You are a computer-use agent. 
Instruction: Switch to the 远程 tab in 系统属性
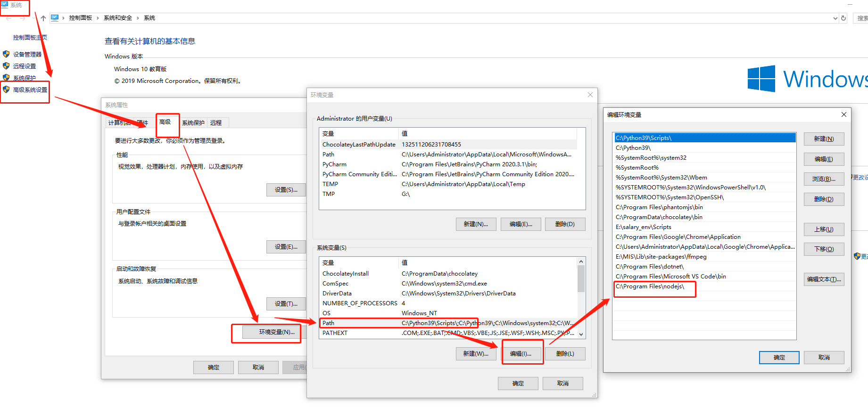(216, 122)
